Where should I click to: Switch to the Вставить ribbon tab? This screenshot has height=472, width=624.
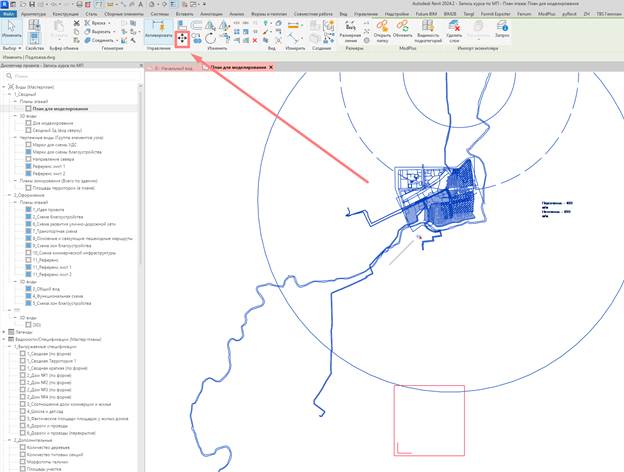coord(185,14)
